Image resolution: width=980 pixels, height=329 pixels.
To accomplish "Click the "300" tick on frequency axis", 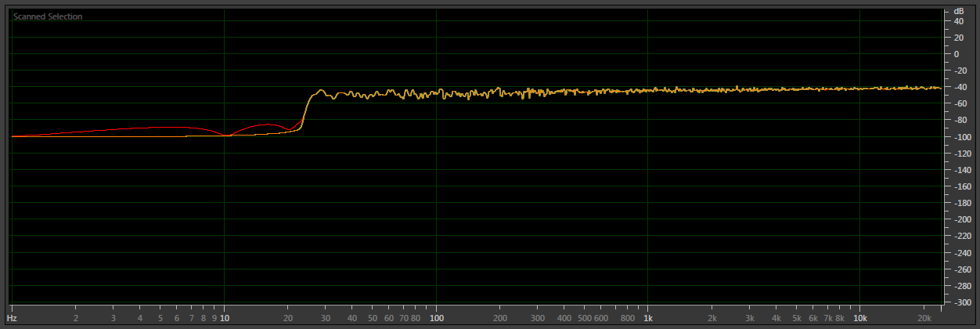I will point(538,319).
